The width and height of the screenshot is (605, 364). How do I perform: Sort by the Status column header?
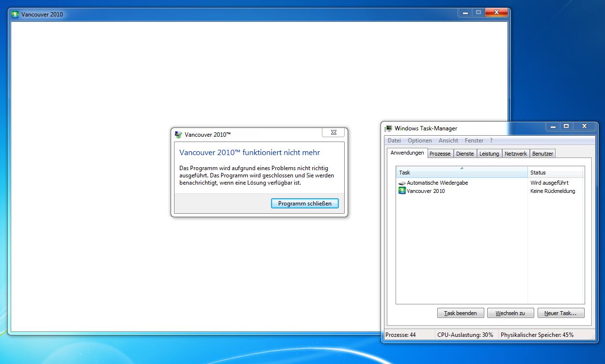556,173
